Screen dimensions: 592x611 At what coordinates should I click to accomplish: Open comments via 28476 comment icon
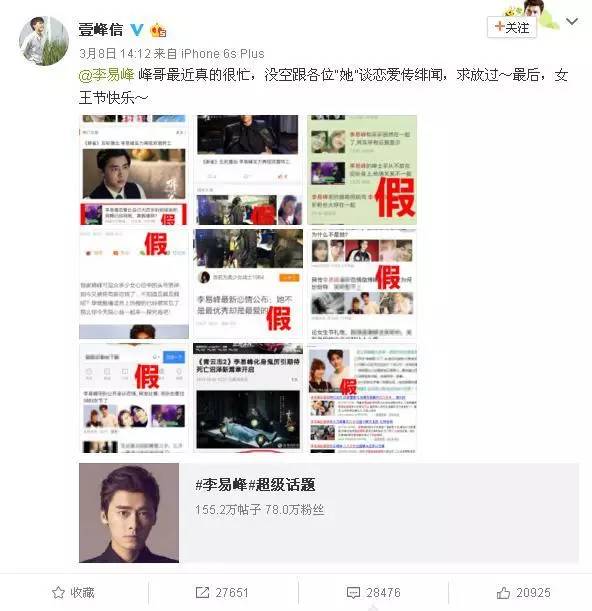click(x=373, y=592)
